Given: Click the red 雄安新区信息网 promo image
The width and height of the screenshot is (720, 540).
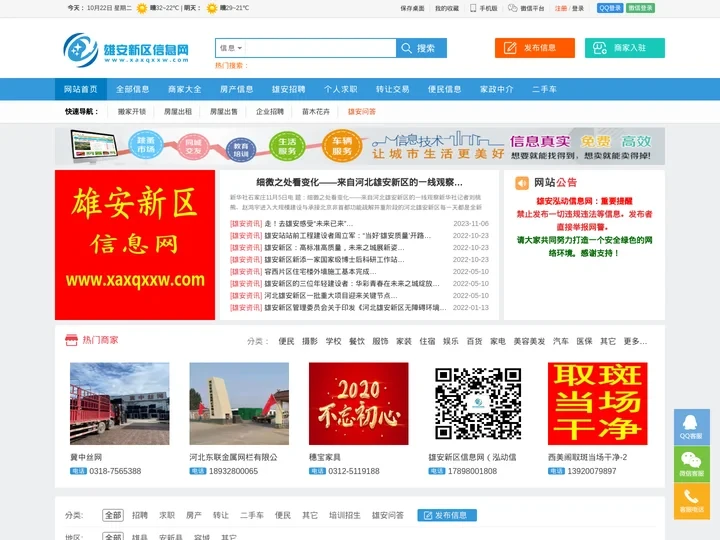Looking at the screenshot, I should point(135,245).
